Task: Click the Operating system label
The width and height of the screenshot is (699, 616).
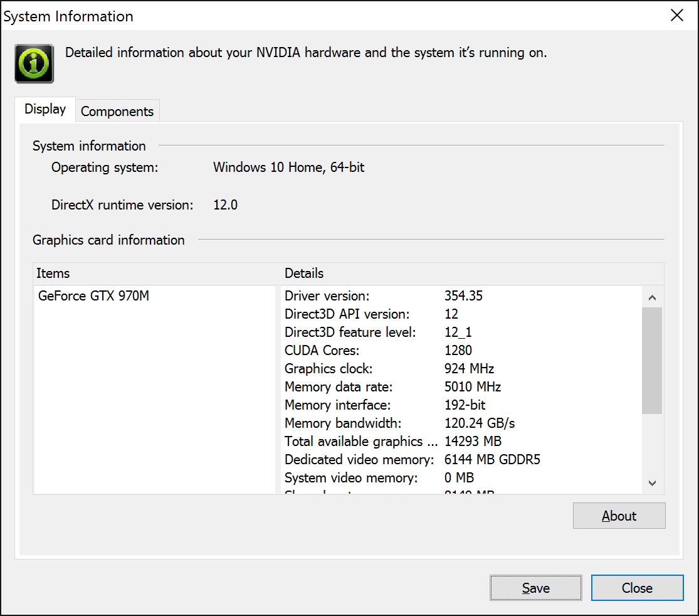Action: click(105, 167)
